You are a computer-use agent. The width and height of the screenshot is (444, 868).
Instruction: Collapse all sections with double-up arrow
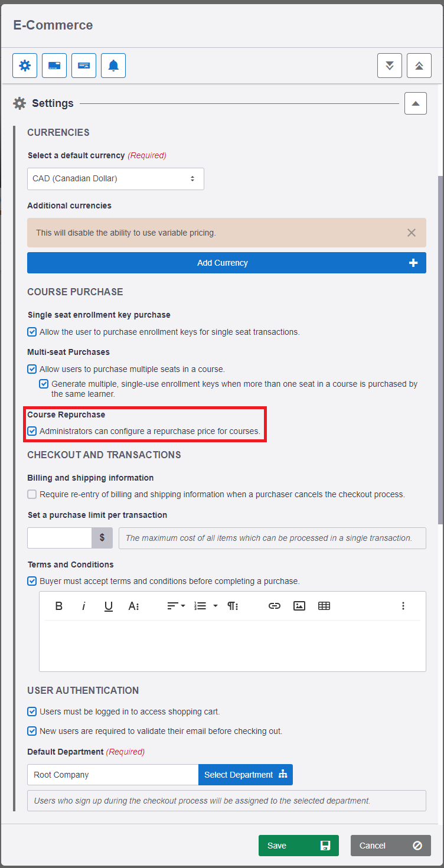point(419,66)
